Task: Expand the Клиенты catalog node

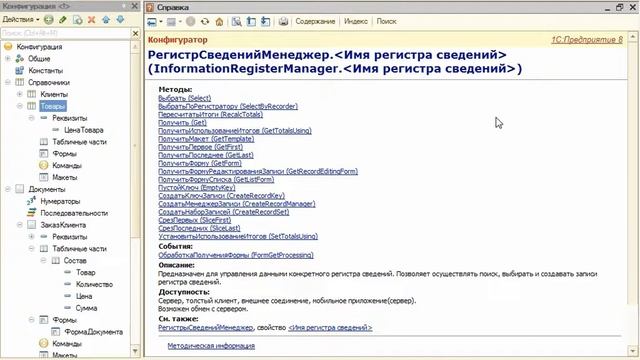Action: tap(20, 94)
